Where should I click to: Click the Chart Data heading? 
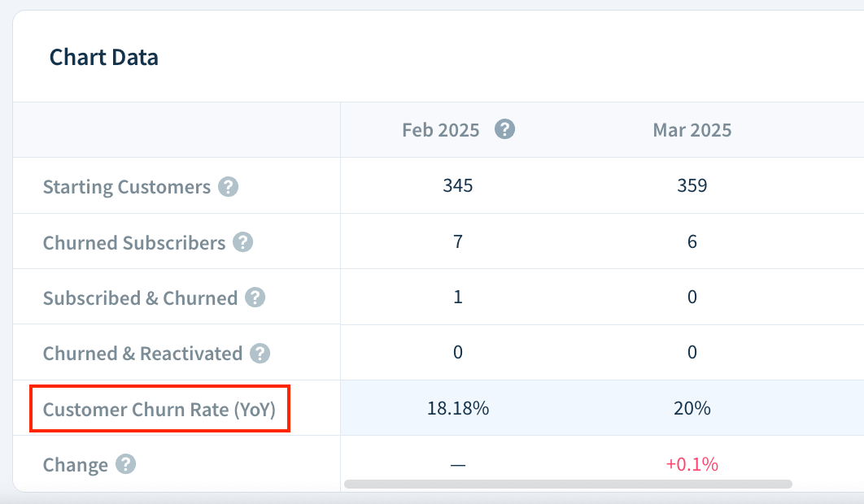pos(104,57)
